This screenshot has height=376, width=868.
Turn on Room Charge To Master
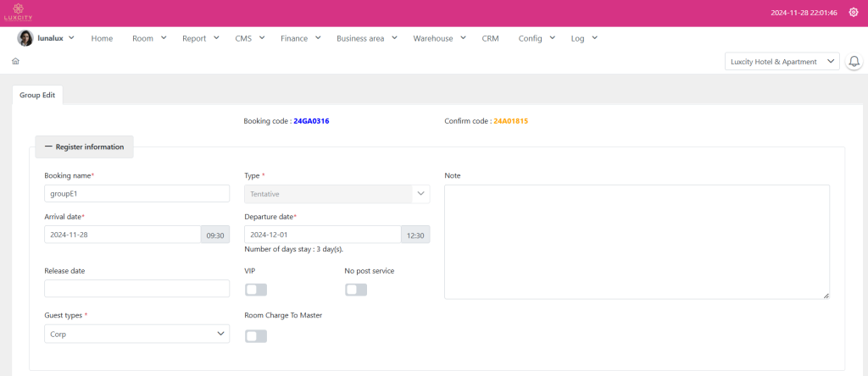[x=255, y=336]
